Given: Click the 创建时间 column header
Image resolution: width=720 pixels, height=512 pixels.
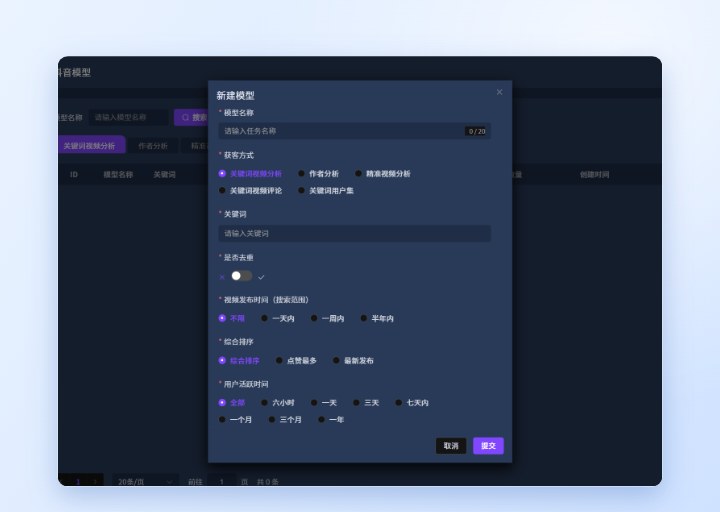Looking at the screenshot, I should (594, 174).
